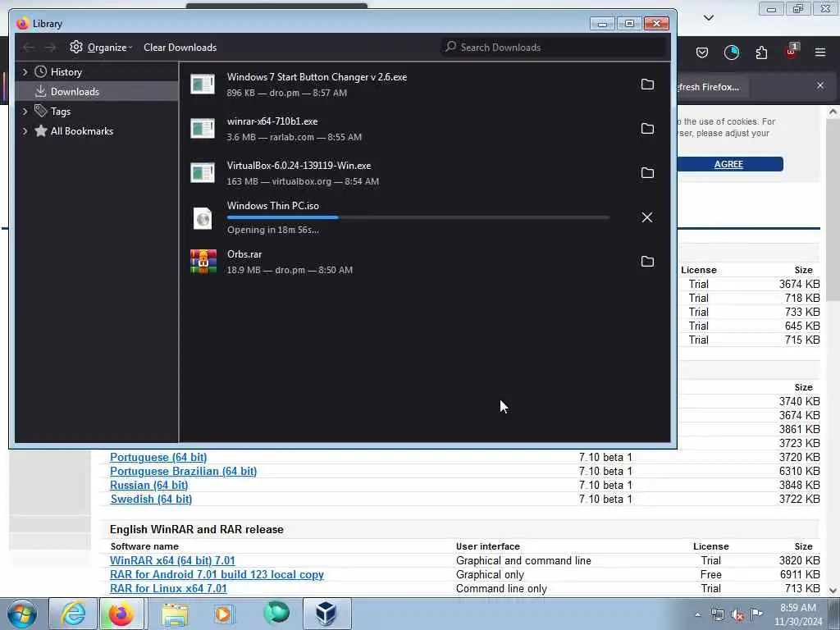Click network tray icon
Screen dimensions: 840x630
click(x=717, y=615)
